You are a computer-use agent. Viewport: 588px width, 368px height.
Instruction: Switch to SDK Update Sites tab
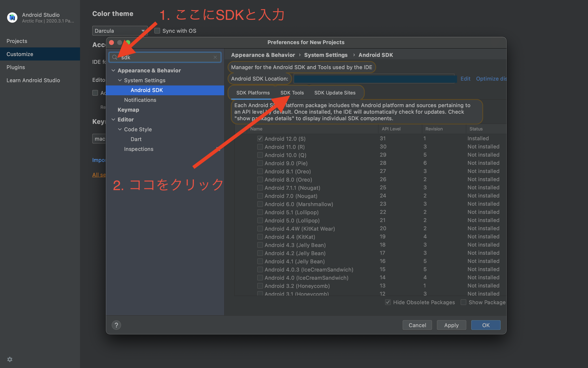coord(335,93)
